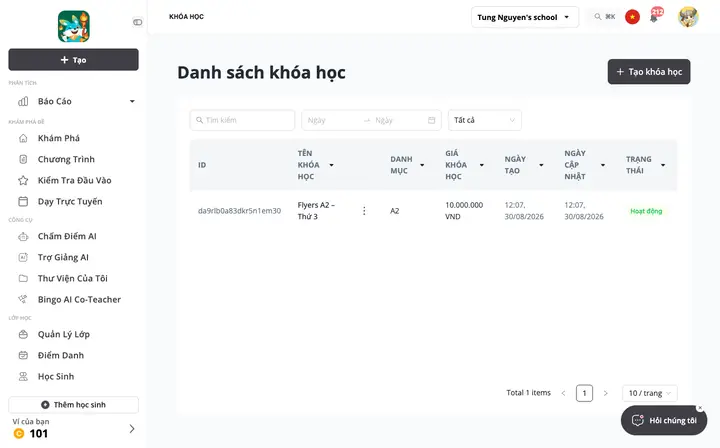
Task: Dismiss the chat widget with small X
Action: coord(700,408)
